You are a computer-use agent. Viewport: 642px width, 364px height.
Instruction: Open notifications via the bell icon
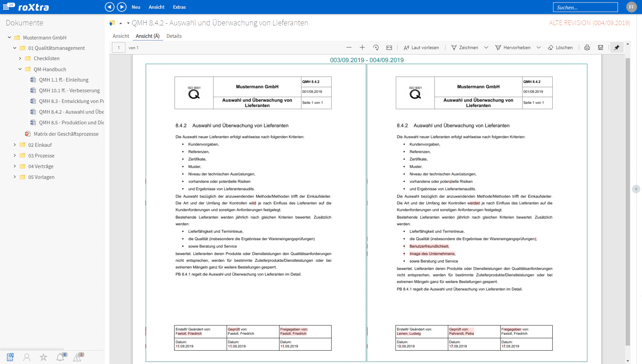click(x=61, y=357)
